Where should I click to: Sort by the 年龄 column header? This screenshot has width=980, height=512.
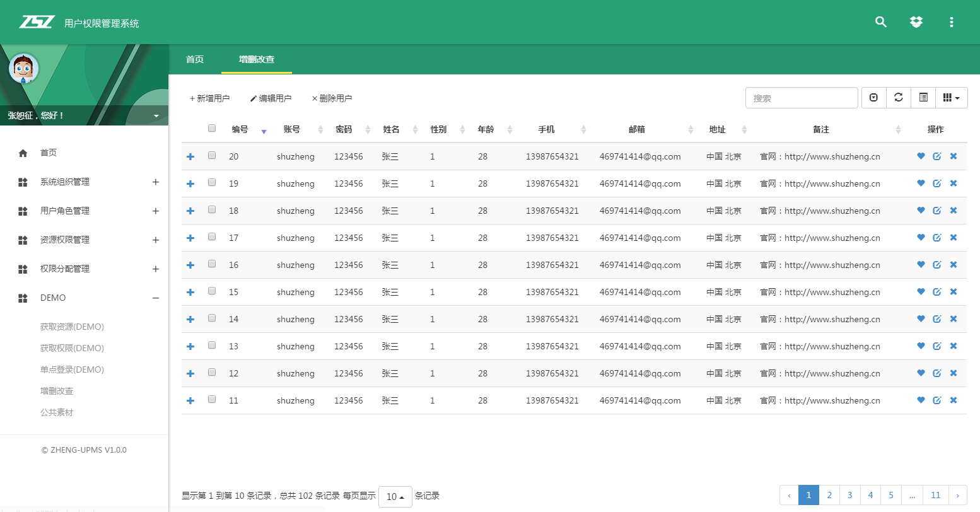(486, 129)
